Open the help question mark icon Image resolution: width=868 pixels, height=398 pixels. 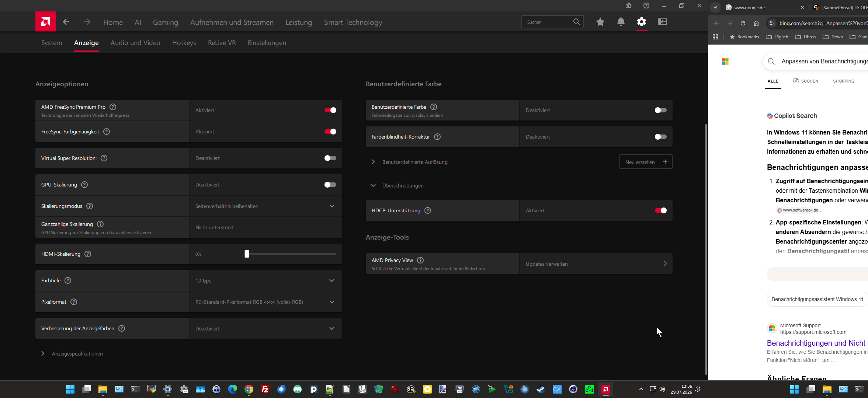coord(646,6)
